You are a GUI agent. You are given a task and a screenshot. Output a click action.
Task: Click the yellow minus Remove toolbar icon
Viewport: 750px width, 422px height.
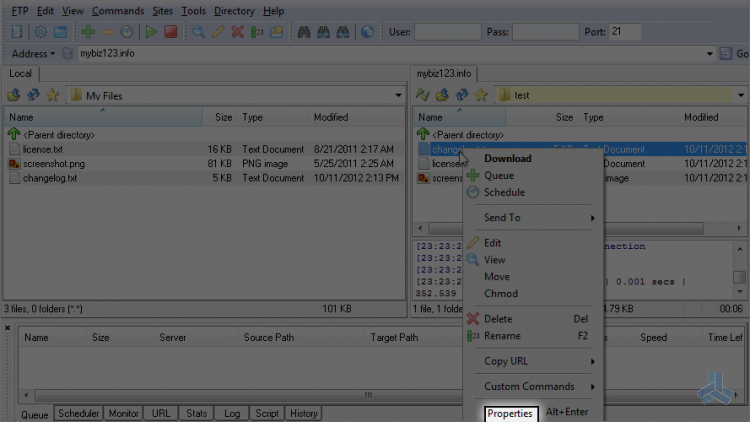click(107, 32)
